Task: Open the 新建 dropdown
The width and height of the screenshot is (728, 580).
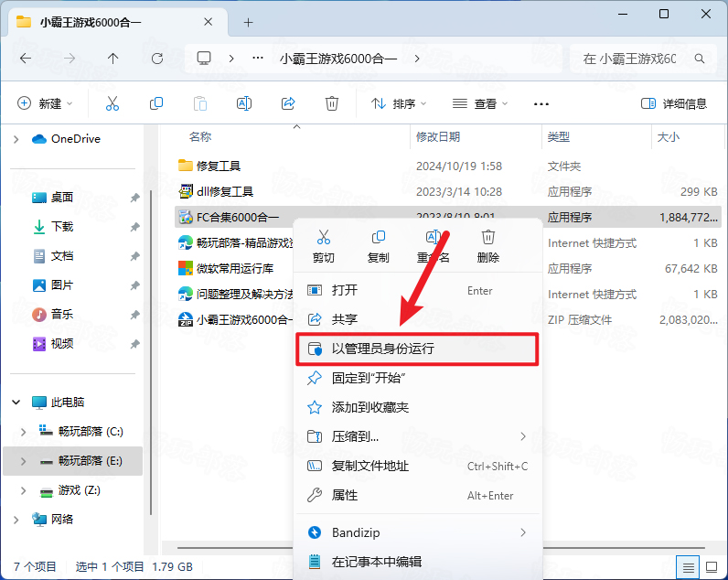Action: (x=45, y=103)
